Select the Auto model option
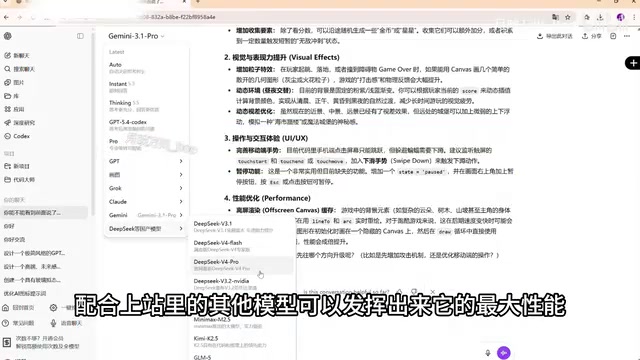This screenshot has width=640, height=360. pyautogui.click(x=146, y=67)
